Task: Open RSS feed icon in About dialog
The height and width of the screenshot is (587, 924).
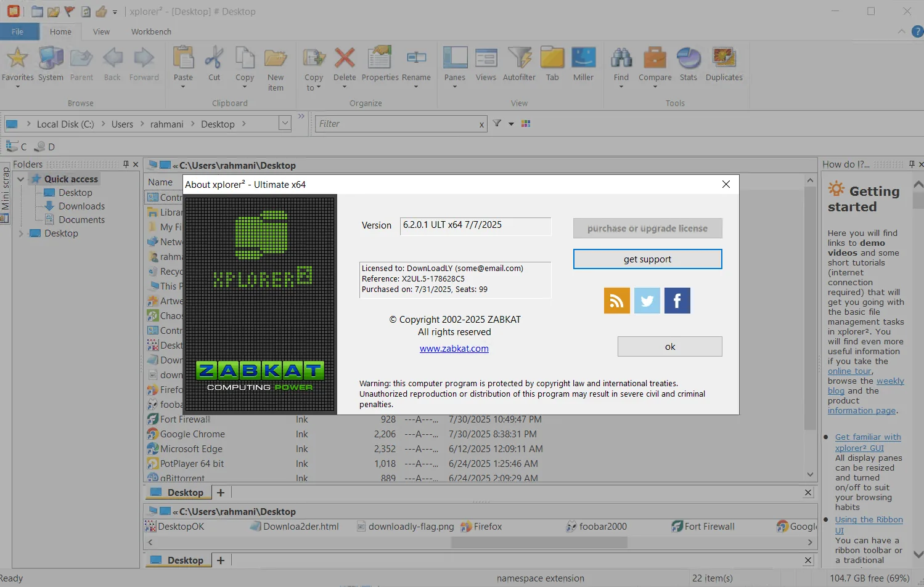Action: coord(617,301)
